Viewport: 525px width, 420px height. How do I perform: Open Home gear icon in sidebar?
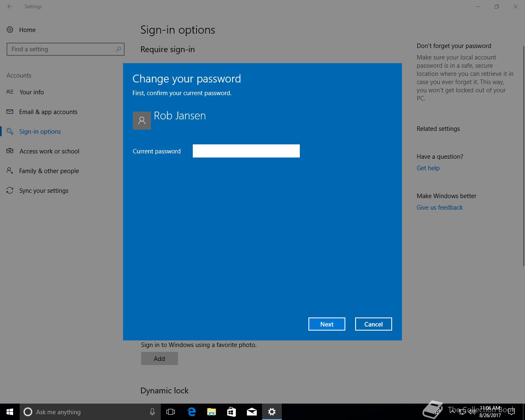pyautogui.click(x=10, y=30)
